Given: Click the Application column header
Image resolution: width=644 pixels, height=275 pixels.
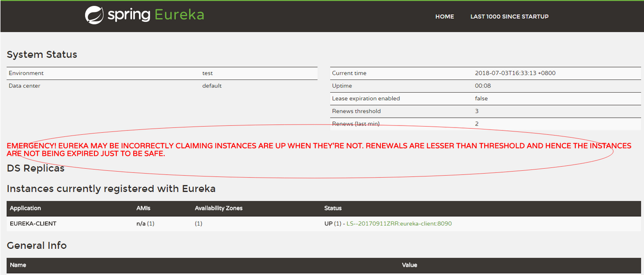Looking at the screenshot, I should [x=26, y=208].
